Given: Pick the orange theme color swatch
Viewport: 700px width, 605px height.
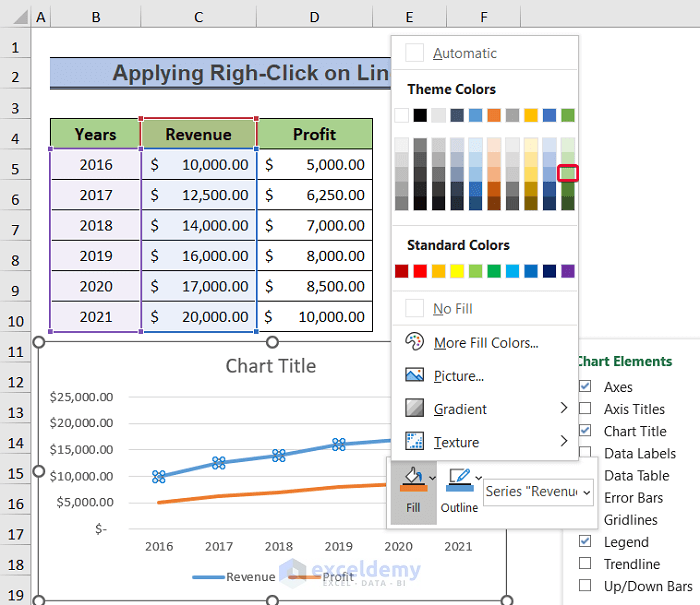Looking at the screenshot, I should click(x=494, y=115).
